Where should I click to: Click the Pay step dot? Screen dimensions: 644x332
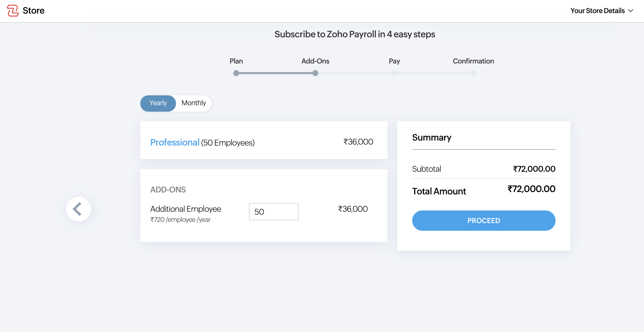click(x=394, y=73)
